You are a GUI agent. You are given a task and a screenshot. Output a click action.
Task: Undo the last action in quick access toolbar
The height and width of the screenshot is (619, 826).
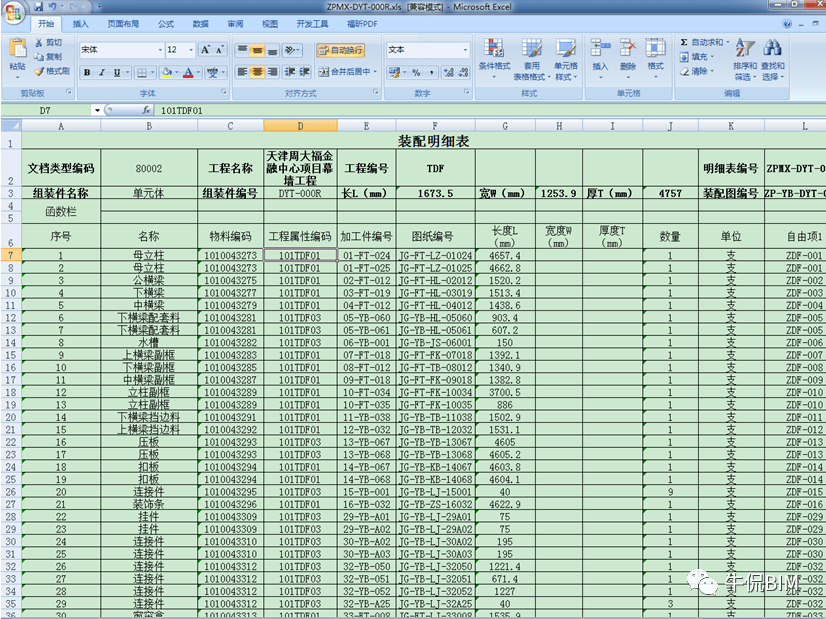click(53, 7)
